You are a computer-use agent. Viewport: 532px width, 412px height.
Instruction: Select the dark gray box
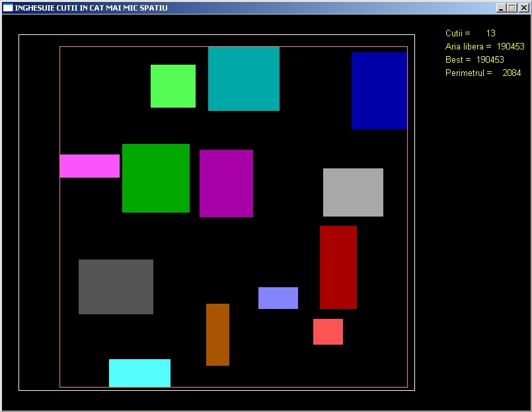click(116, 287)
